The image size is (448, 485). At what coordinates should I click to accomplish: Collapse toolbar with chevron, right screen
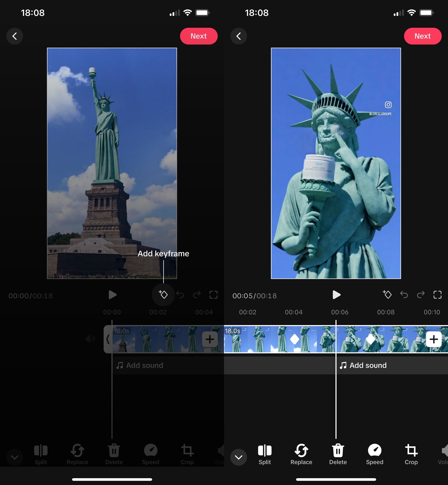[238, 457]
